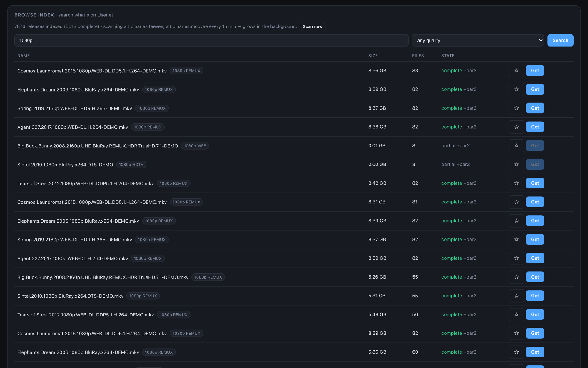Viewport: 588px width, 368px height.
Task: Click the 8.42 GB size value
Action: 377,183
